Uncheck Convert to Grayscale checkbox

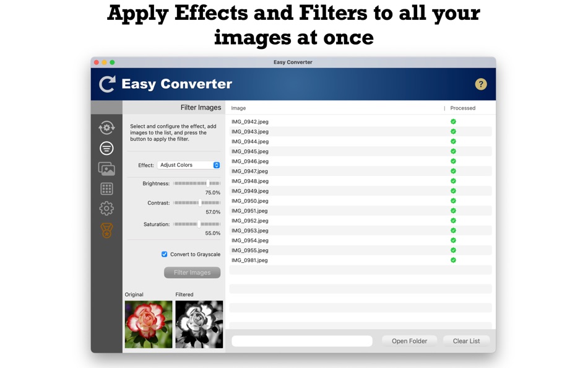[164, 254]
